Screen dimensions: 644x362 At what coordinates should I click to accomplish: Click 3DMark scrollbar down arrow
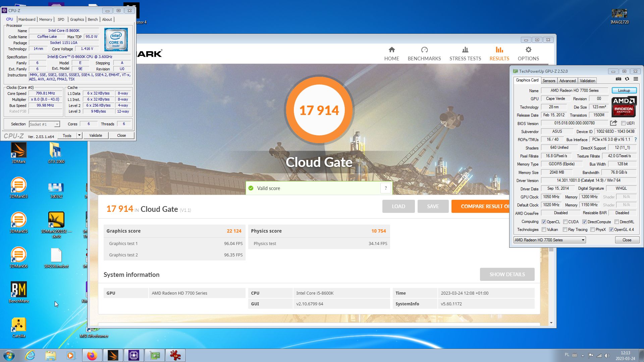click(551, 323)
